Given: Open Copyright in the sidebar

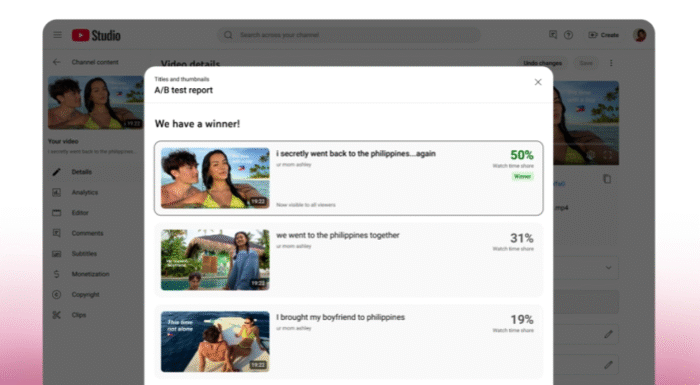Looking at the screenshot, I should pos(86,295).
